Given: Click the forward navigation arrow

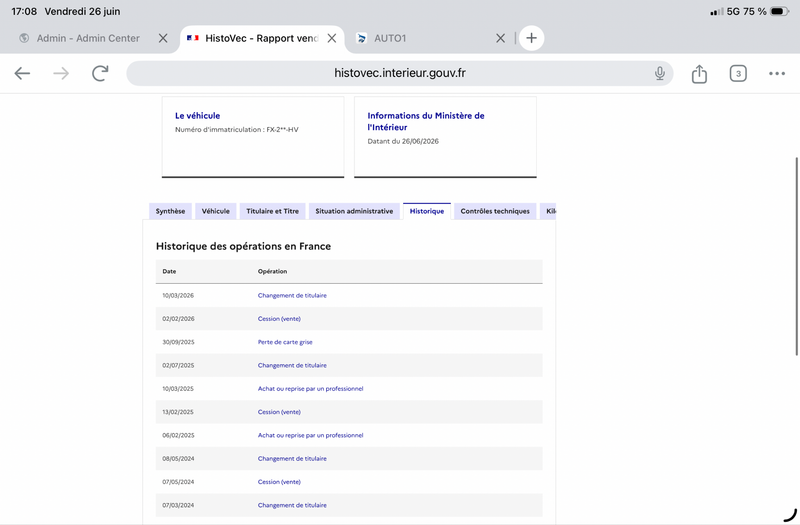Looking at the screenshot, I should pyautogui.click(x=61, y=73).
